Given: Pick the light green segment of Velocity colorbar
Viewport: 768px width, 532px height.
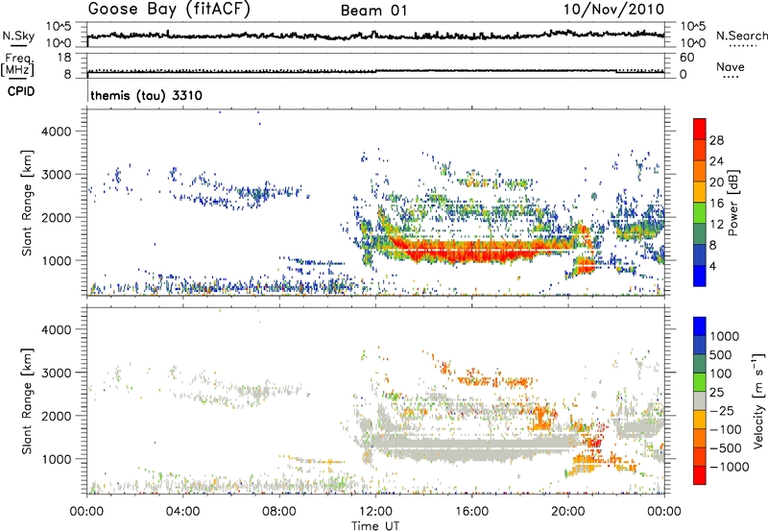Looking at the screenshot, I should coord(700,382).
